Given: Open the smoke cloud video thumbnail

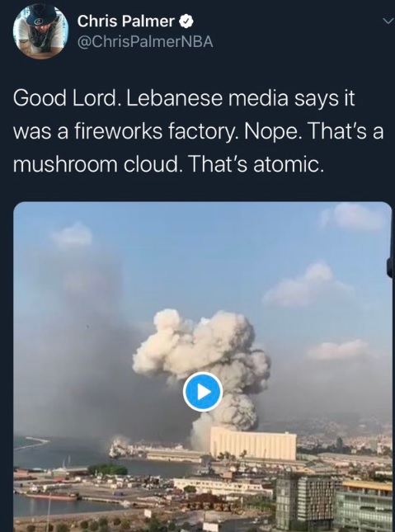Looking at the screenshot, I should (203, 367).
